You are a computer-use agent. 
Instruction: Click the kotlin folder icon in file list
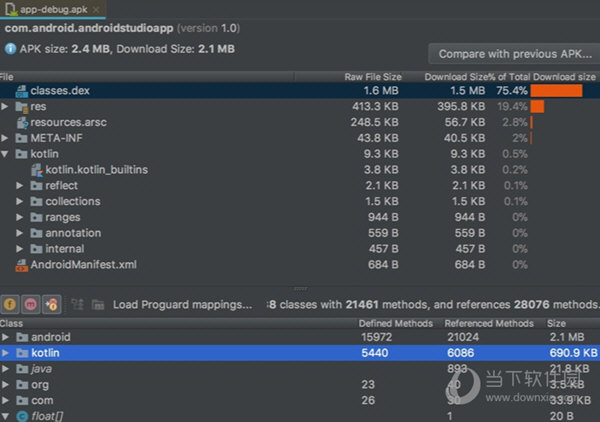pos(21,154)
